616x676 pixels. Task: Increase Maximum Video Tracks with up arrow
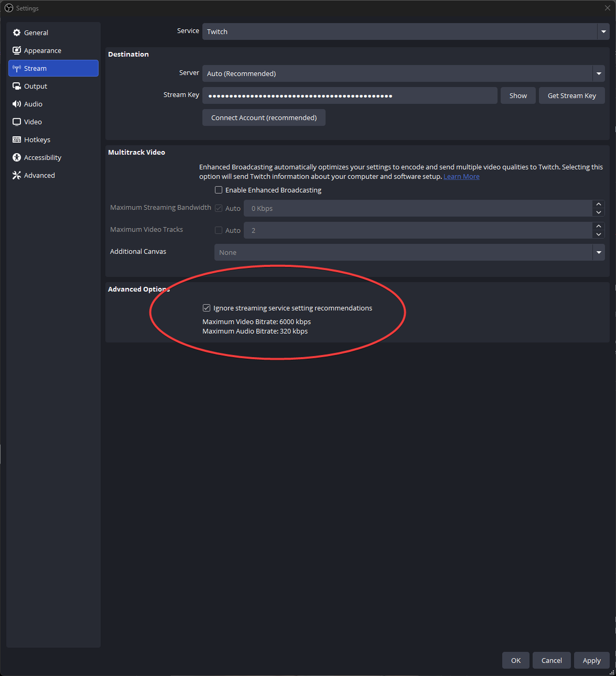tap(599, 226)
